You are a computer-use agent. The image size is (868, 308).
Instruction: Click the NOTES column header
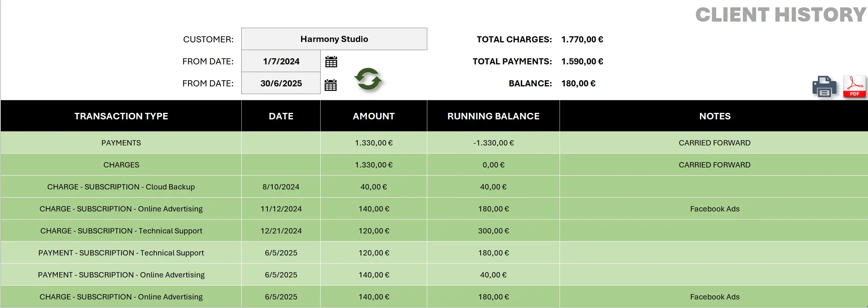[x=715, y=116]
